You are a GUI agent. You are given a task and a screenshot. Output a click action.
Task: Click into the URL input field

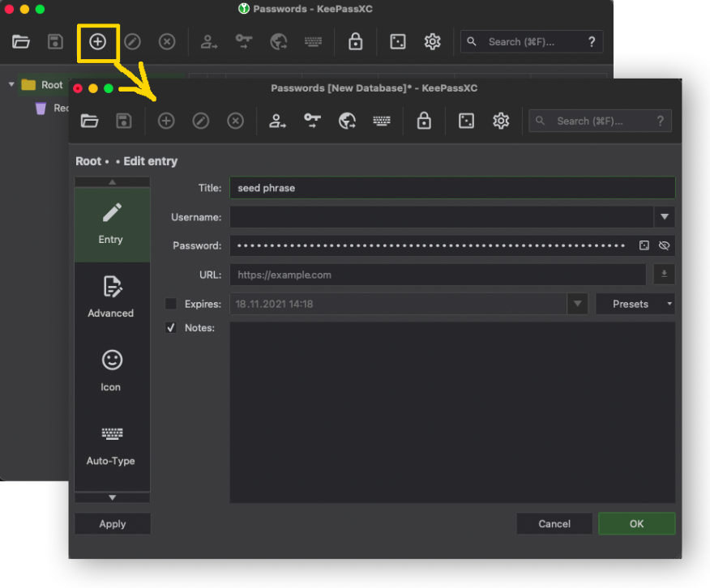click(x=438, y=275)
